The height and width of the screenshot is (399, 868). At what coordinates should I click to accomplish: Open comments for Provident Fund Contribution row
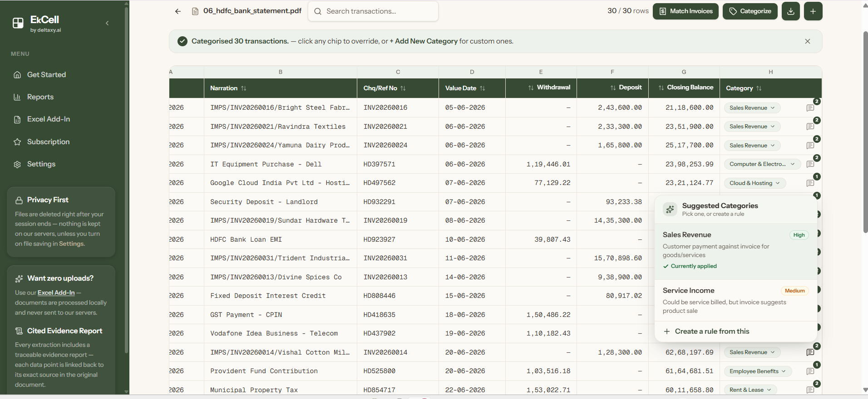point(810,371)
